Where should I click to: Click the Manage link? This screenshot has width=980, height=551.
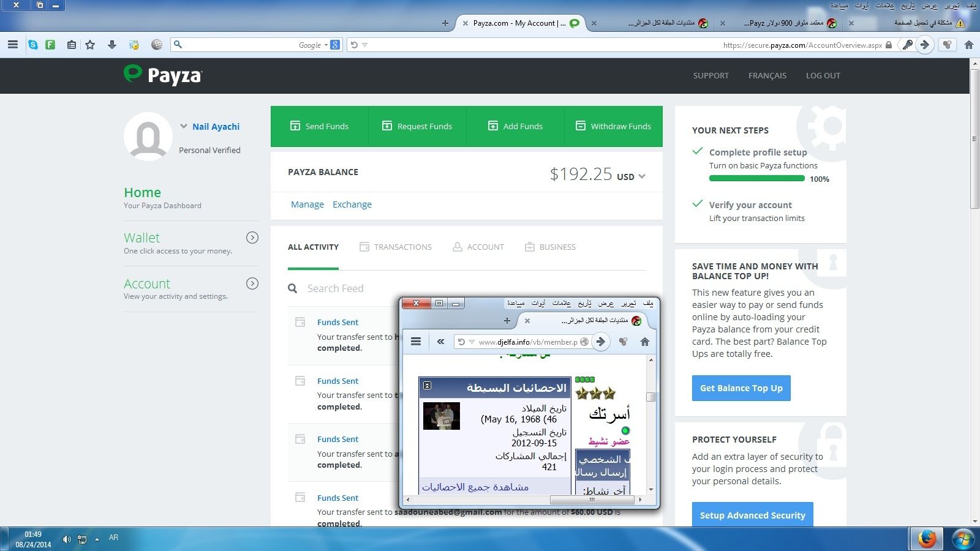[307, 204]
